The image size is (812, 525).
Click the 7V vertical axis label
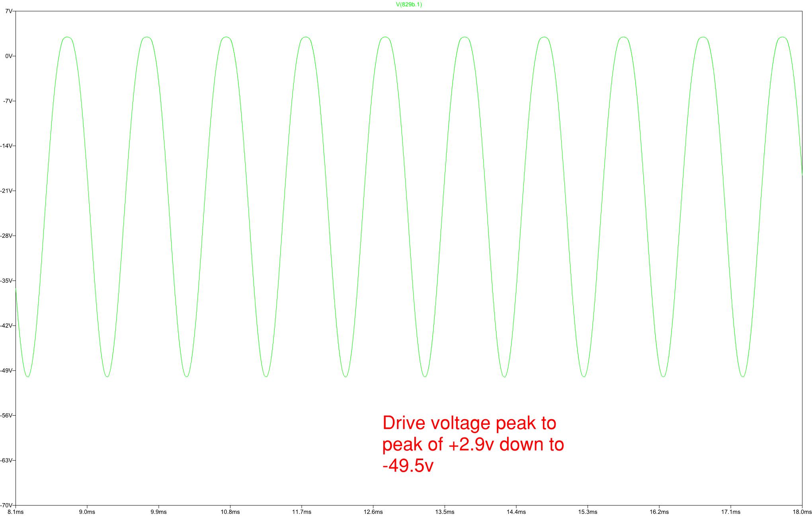pos(8,11)
